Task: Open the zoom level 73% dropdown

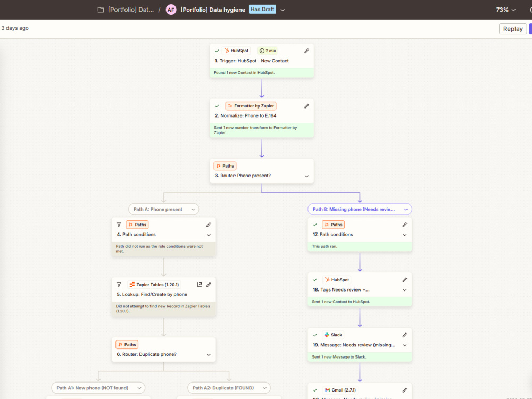Action: 505,10
